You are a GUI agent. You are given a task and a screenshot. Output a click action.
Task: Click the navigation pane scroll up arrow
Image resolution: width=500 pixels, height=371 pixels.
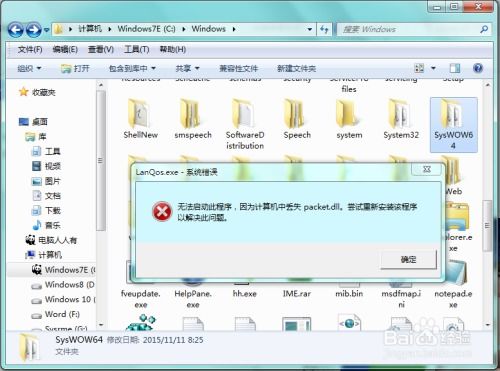tap(101, 85)
